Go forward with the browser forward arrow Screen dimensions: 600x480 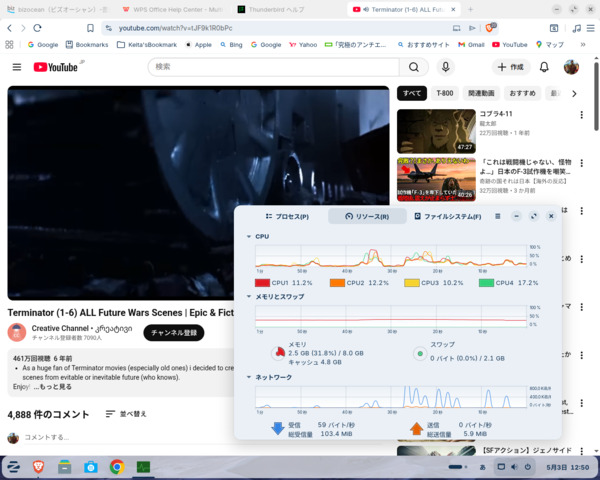(x=23, y=28)
